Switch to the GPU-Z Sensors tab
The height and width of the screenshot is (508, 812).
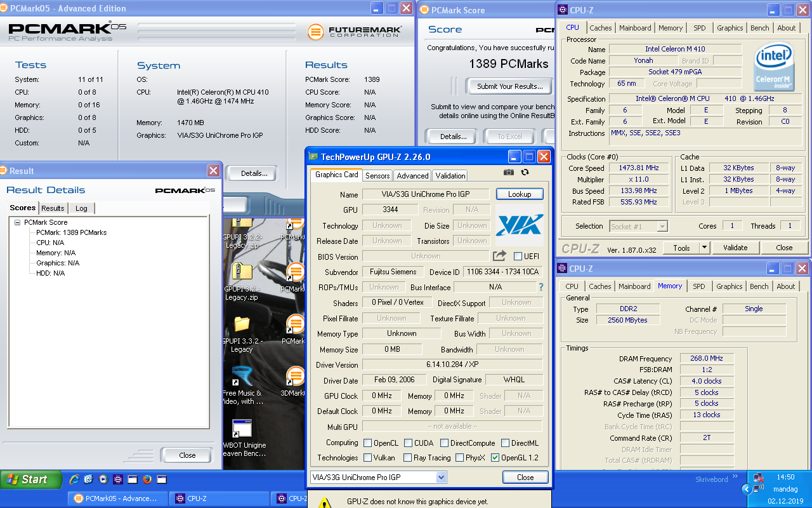(377, 175)
